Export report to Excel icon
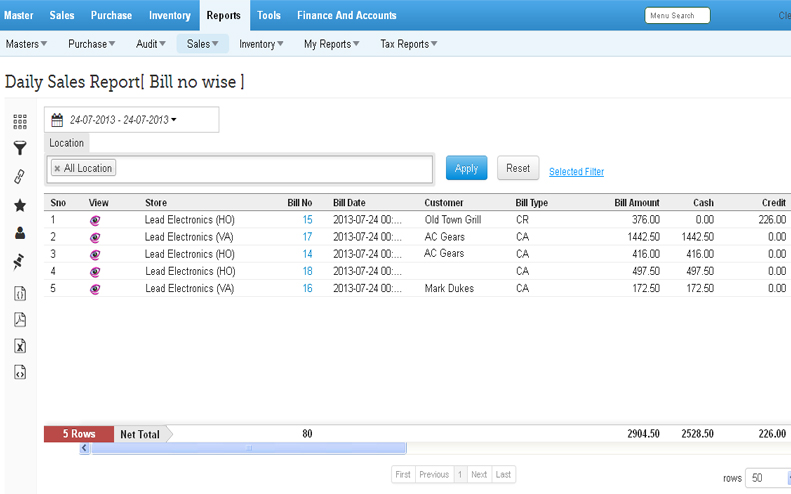The width and height of the screenshot is (791, 494). 19,346
